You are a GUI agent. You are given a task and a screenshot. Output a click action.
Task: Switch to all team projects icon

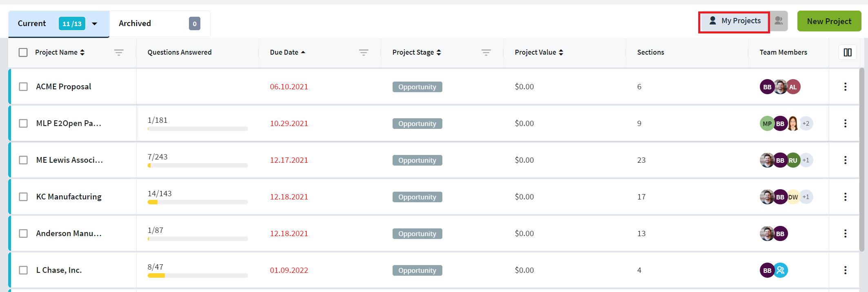coord(779,21)
